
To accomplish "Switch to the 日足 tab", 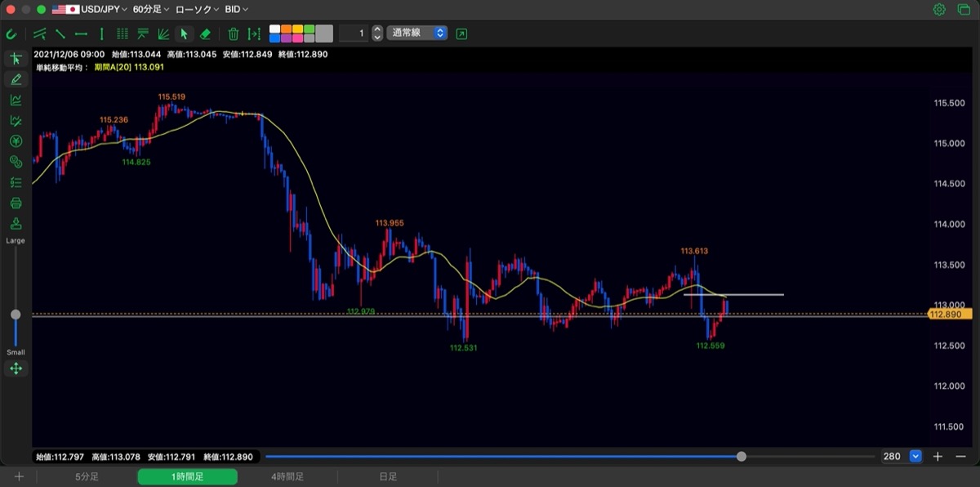I will [x=388, y=477].
